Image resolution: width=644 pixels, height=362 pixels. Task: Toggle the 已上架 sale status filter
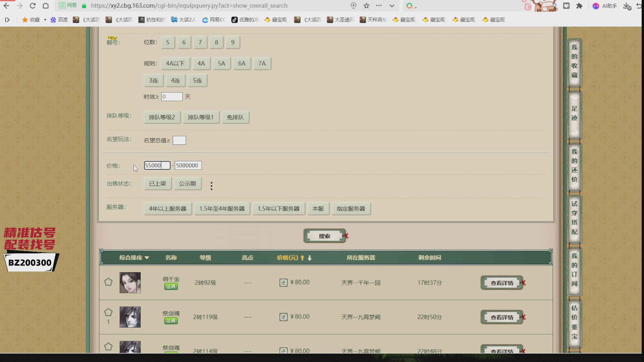click(158, 184)
